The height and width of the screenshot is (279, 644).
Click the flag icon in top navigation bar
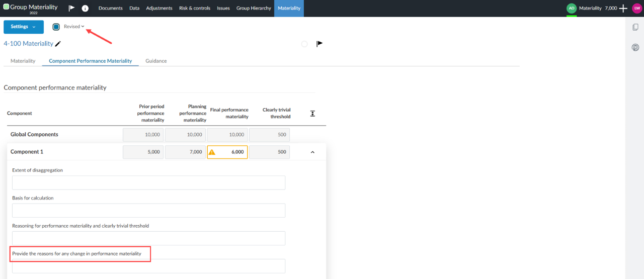[71, 8]
